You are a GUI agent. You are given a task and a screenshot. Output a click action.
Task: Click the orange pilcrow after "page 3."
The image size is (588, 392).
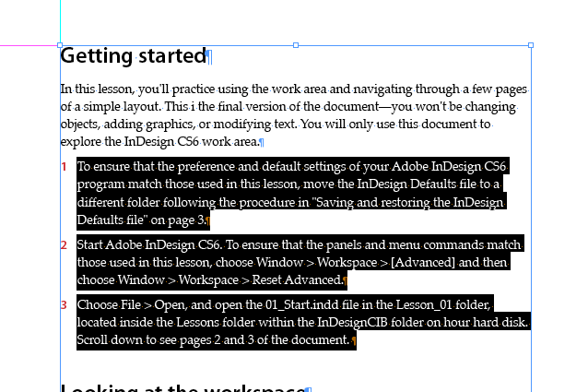(x=208, y=220)
